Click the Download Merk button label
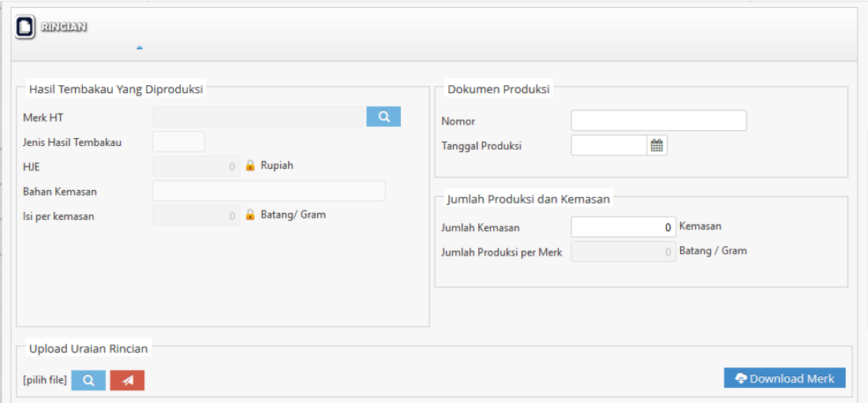 (791, 379)
